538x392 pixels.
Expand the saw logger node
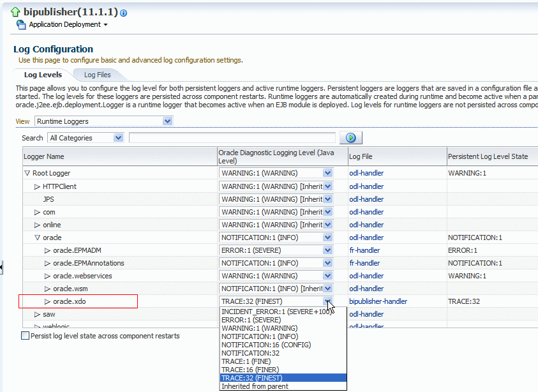coord(37,314)
